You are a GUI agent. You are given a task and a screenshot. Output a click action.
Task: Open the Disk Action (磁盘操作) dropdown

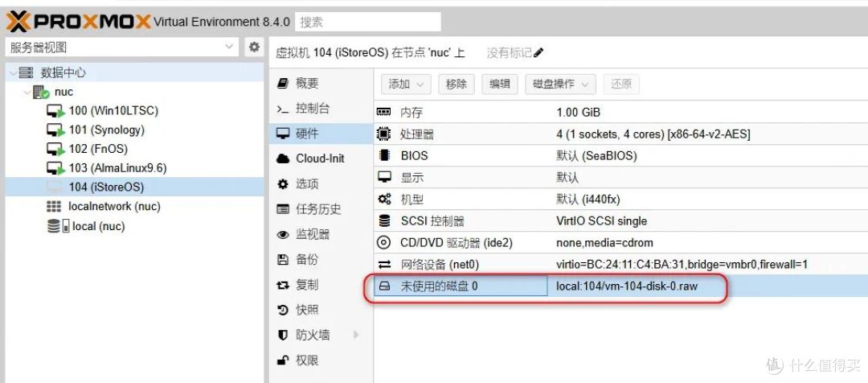pos(560,84)
